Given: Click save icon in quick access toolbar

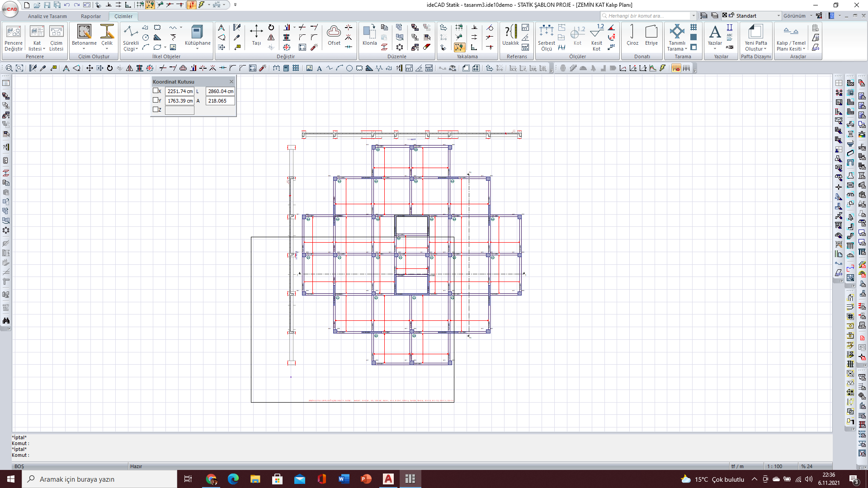Looking at the screenshot, I should point(47,5).
